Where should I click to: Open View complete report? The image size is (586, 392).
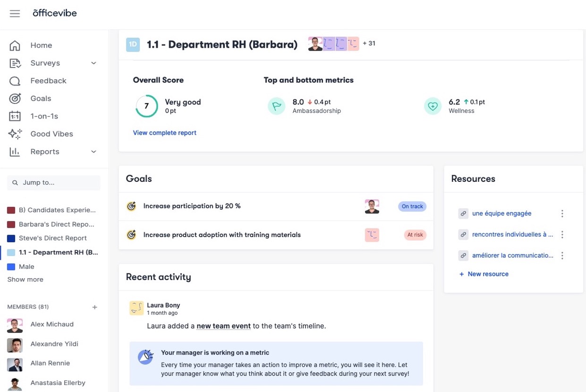[164, 133]
